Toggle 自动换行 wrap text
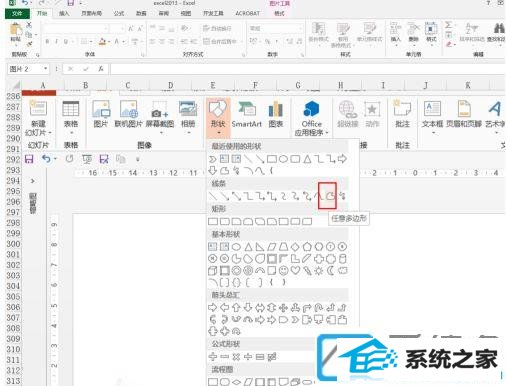The height and width of the screenshot is (386, 506). pyautogui.click(x=217, y=28)
